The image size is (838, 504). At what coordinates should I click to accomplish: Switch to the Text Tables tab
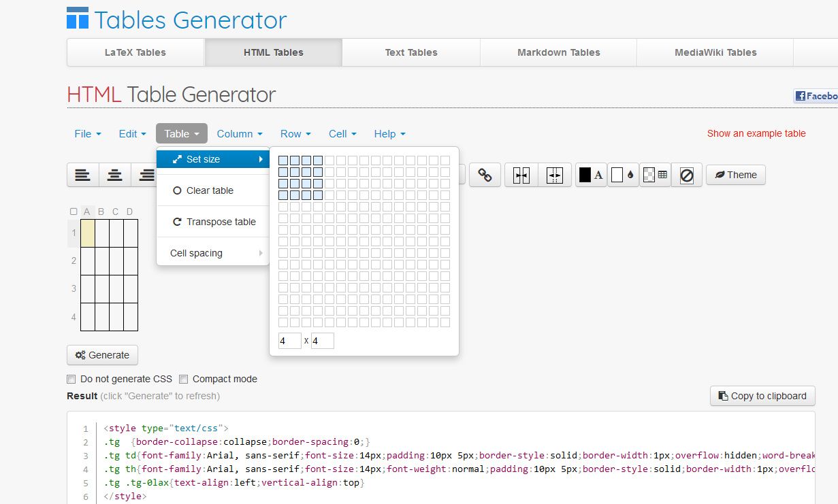click(411, 52)
